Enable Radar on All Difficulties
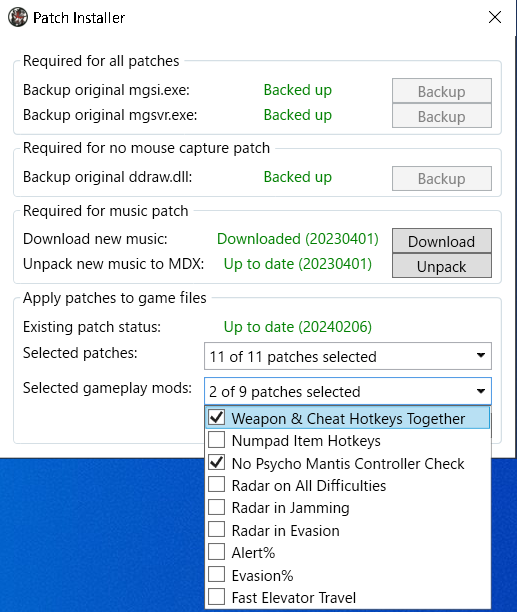This screenshot has width=517, height=612. click(x=217, y=485)
